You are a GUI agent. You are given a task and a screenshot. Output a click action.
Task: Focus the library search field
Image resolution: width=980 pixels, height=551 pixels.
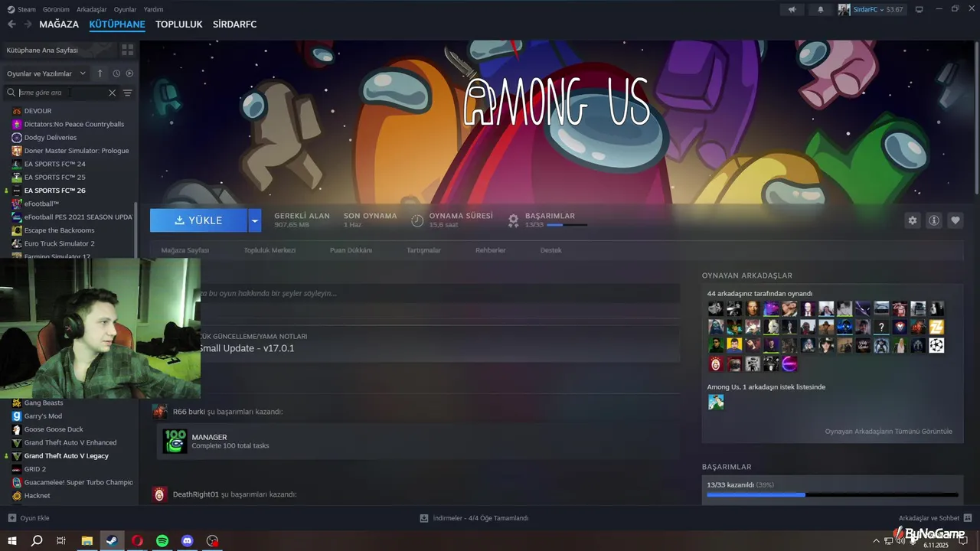(61, 93)
